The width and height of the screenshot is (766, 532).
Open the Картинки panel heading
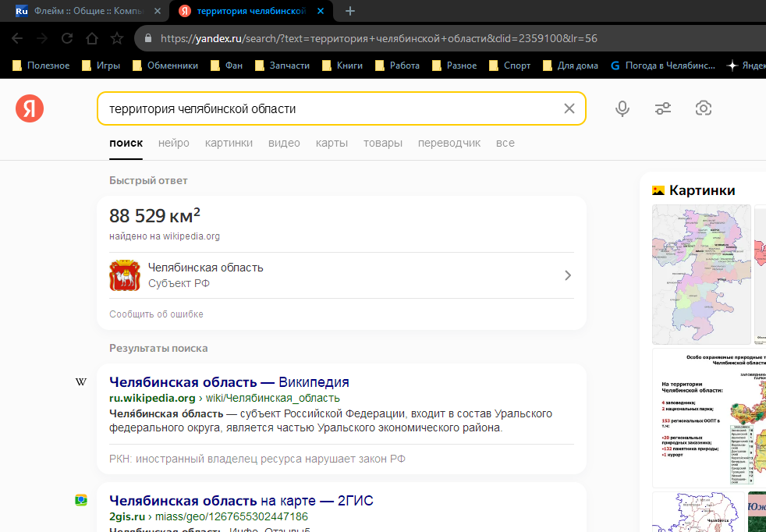pyautogui.click(x=701, y=190)
